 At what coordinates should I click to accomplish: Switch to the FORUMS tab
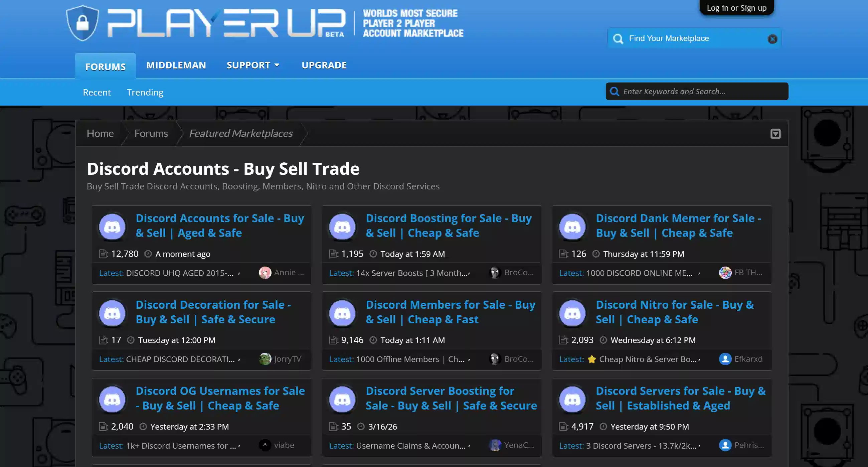[105, 66]
